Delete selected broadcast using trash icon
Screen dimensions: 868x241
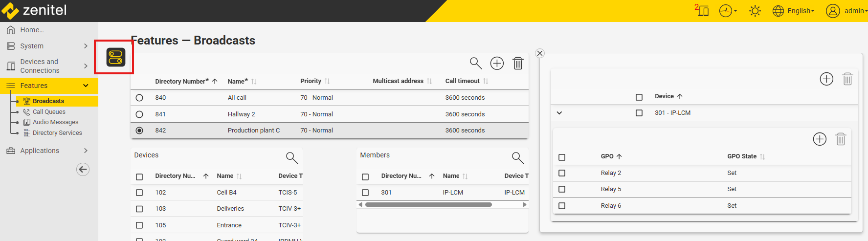tap(518, 63)
